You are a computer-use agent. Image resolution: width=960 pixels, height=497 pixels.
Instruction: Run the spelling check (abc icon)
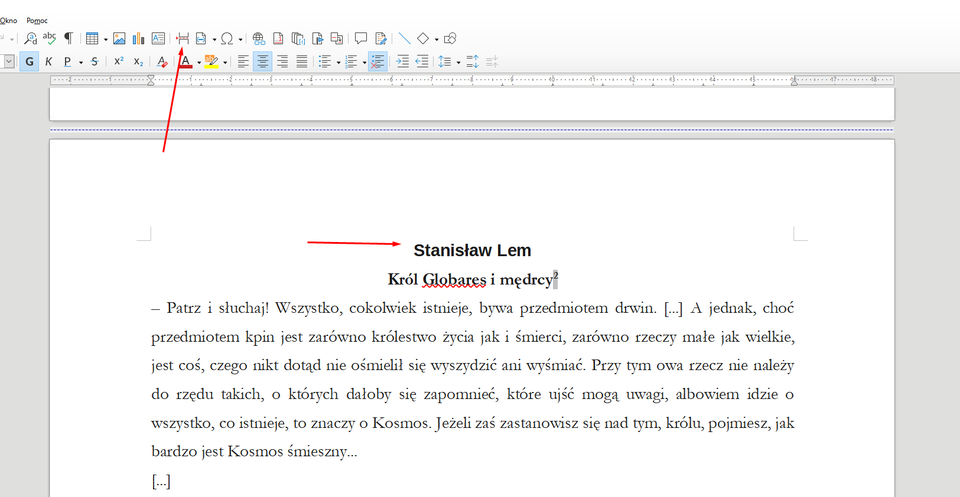50,39
